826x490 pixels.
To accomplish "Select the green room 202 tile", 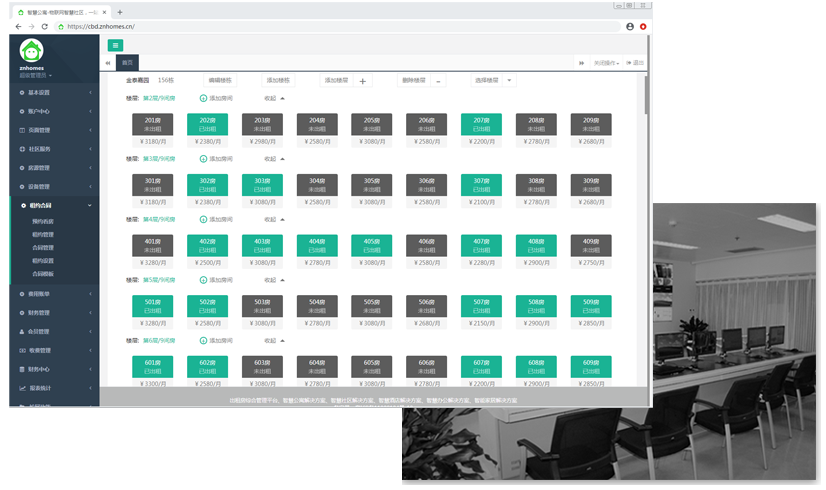I will coord(207,124).
